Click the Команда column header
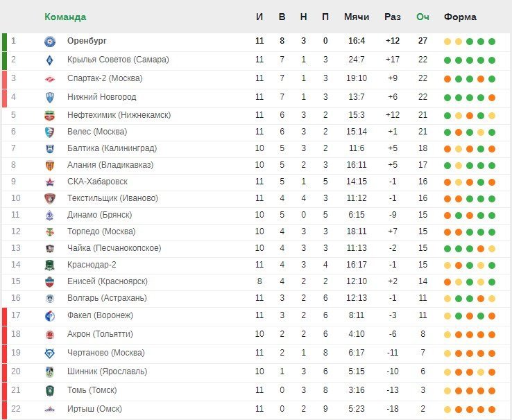 coord(65,17)
